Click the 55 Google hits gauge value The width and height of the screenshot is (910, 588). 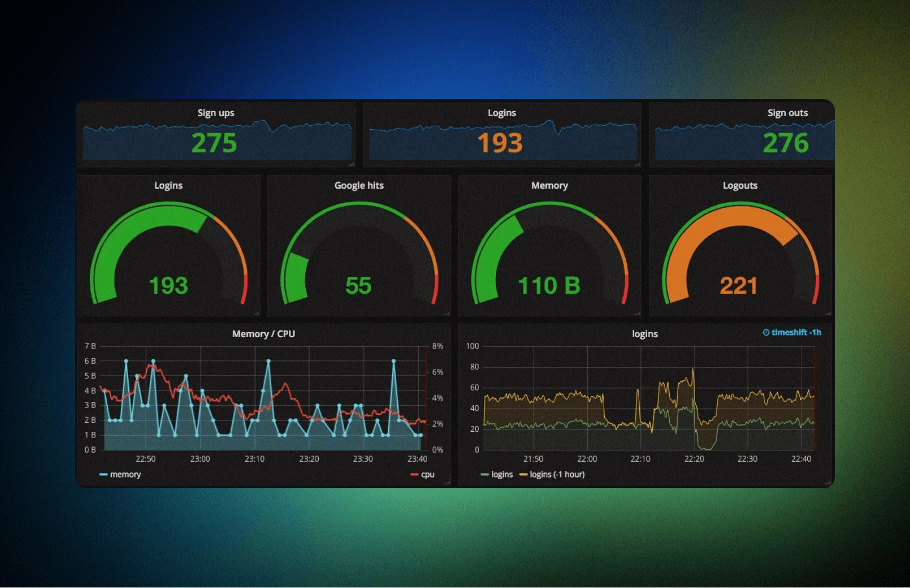tap(358, 286)
